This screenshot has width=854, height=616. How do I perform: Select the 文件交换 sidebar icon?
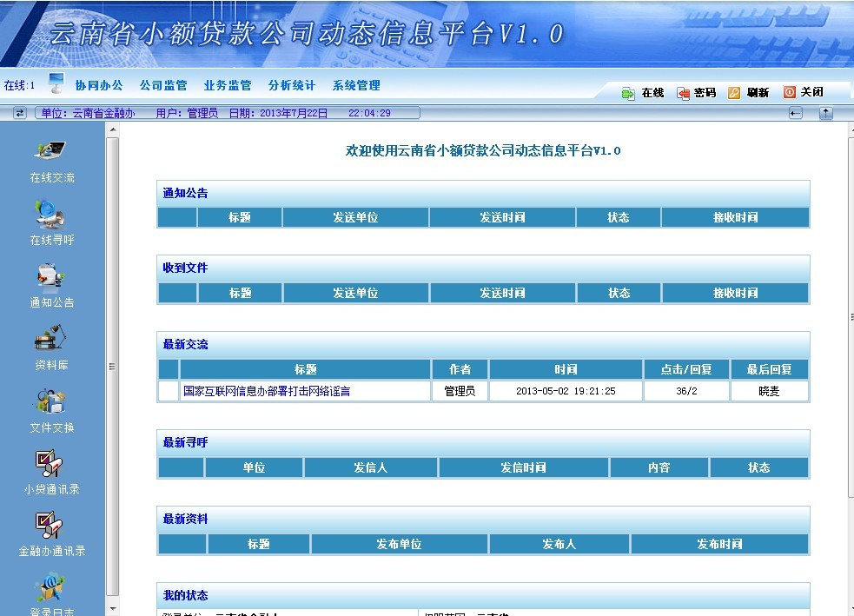[51, 401]
